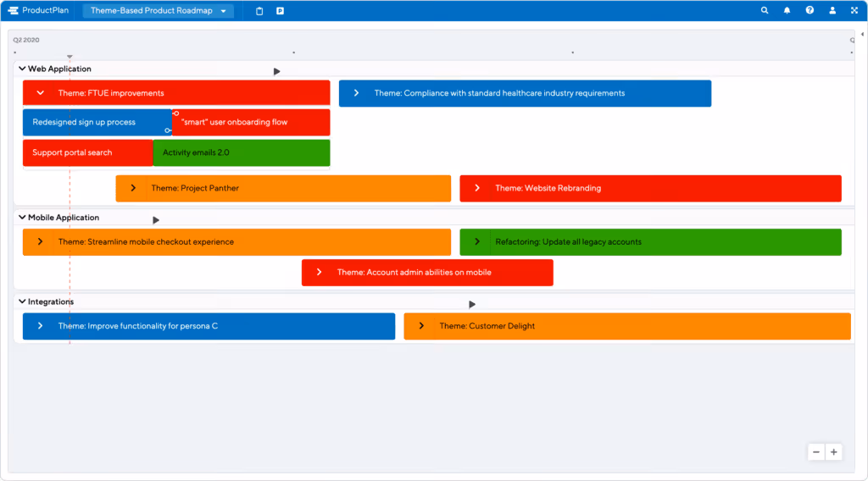Select the "smart" user onboarding flow bar
This screenshot has height=481, width=868.
tap(251, 122)
